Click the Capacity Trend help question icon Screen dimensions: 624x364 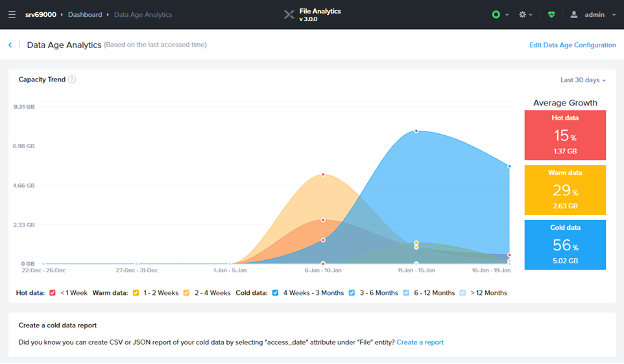click(72, 80)
